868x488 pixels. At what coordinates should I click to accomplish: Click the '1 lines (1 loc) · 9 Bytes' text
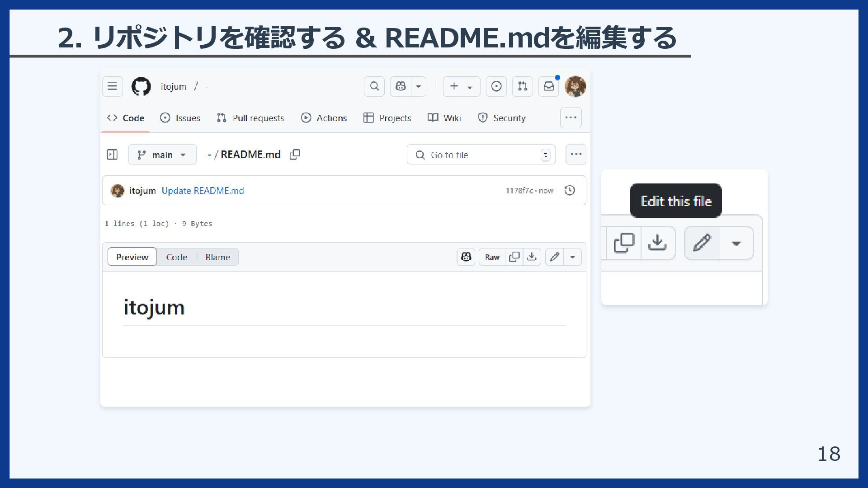tap(158, 224)
